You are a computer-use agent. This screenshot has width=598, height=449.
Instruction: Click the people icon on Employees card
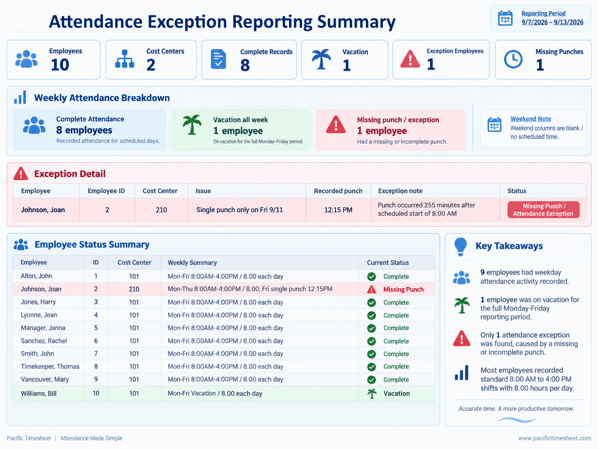point(26,59)
